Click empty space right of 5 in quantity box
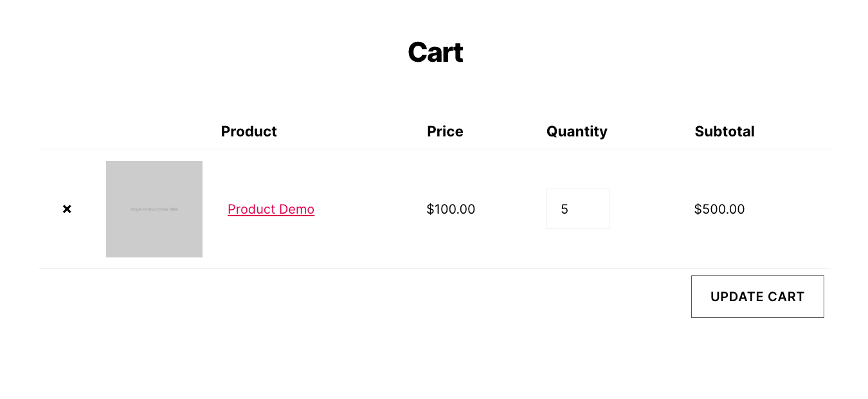This screenshot has width=868, height=399. 592,209
